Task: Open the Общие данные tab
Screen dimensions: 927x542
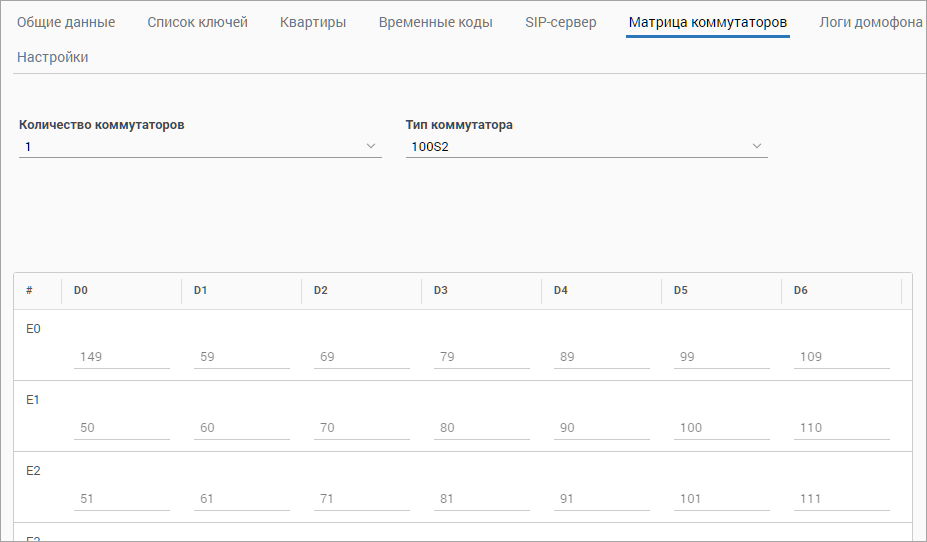Action: coord(66,22)
